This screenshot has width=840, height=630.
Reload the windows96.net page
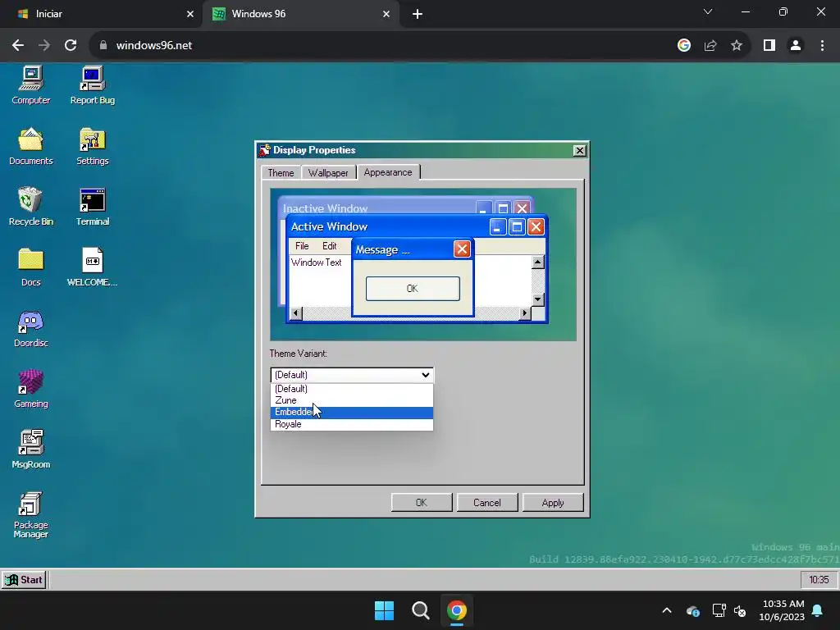click(71, 46)
